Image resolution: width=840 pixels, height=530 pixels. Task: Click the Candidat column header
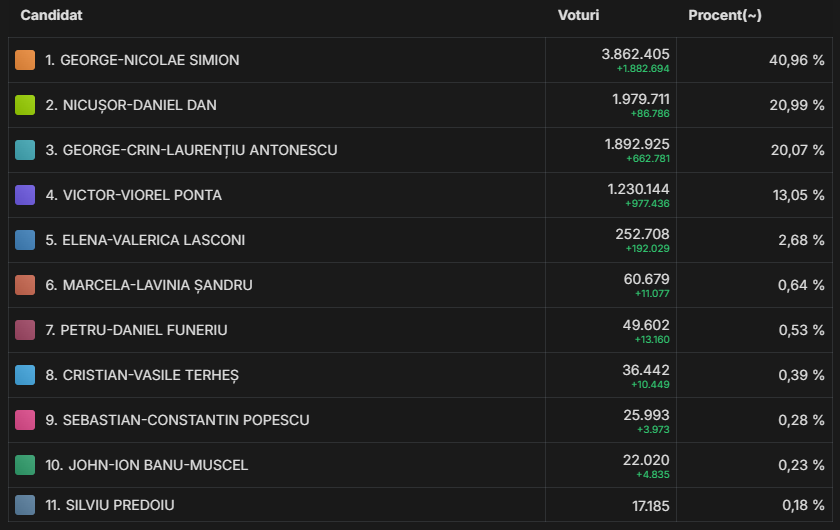point(51,16)
